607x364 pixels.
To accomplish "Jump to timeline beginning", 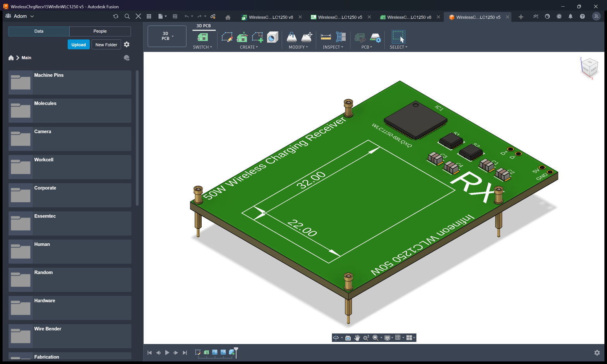I will click(149, 353).
